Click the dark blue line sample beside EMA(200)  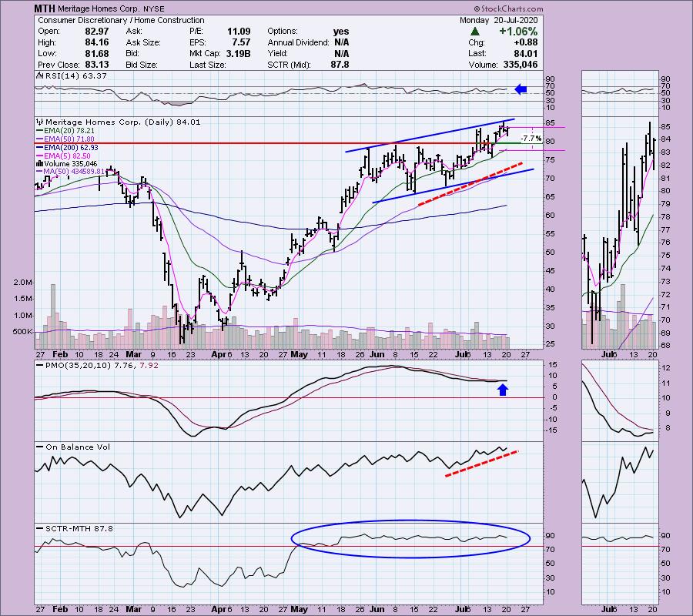(x=40, y=148)
